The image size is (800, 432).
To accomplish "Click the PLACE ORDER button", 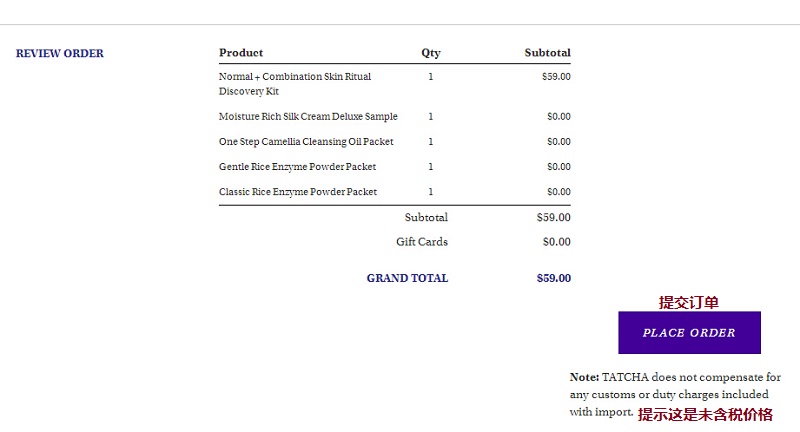I will 689,333.
